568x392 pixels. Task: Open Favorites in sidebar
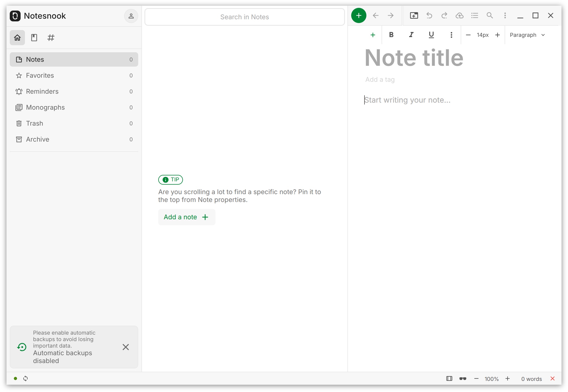click(x=74, y=76)
